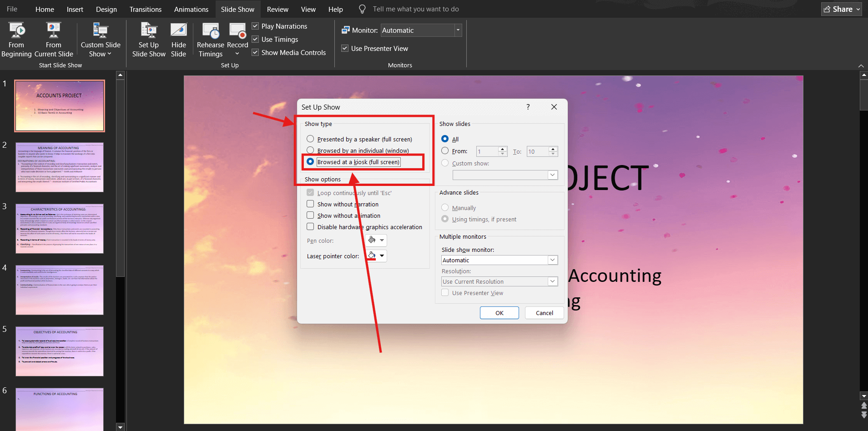Select slide 3 Characteristics thumbnail

tap(60, 228)
